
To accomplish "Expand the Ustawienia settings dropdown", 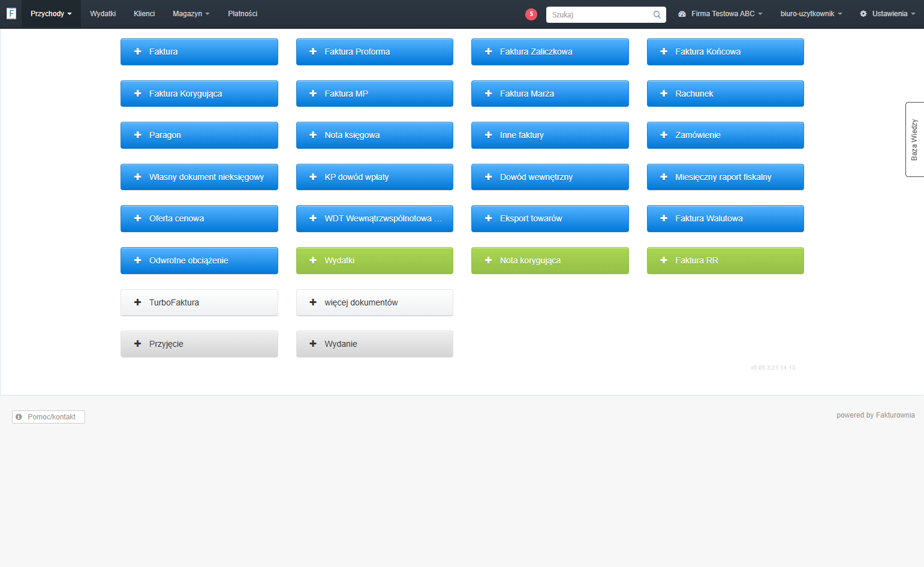I will pos(887,14).
